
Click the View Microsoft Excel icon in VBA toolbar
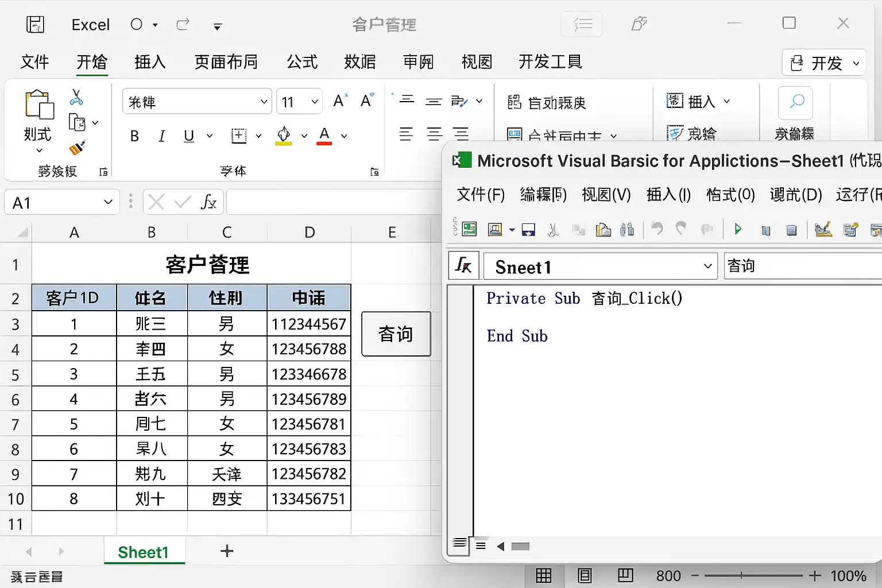point(469,230)
